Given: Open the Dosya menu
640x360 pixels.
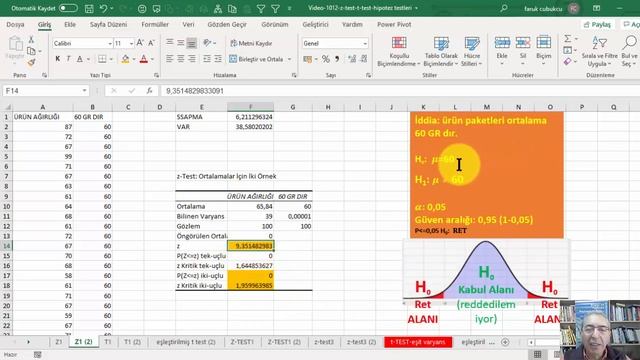Looking at the screenshot, I should point(15,24).
